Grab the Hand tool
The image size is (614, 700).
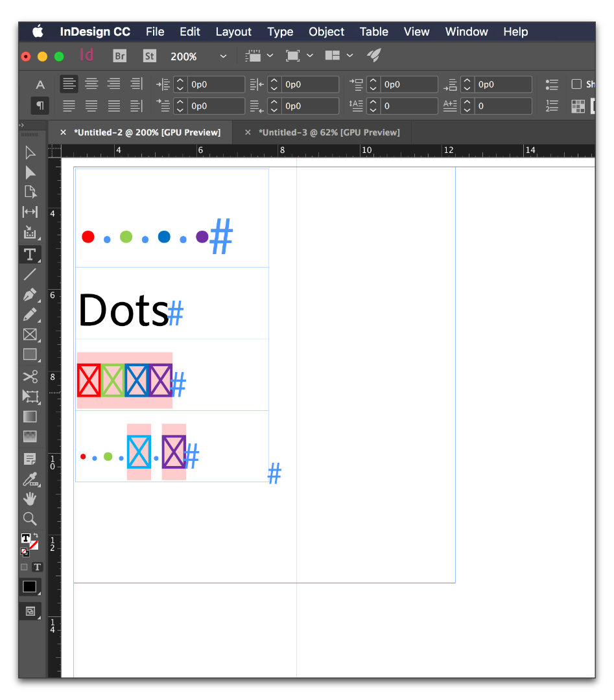pyautogui.click(x=30, y=498)
